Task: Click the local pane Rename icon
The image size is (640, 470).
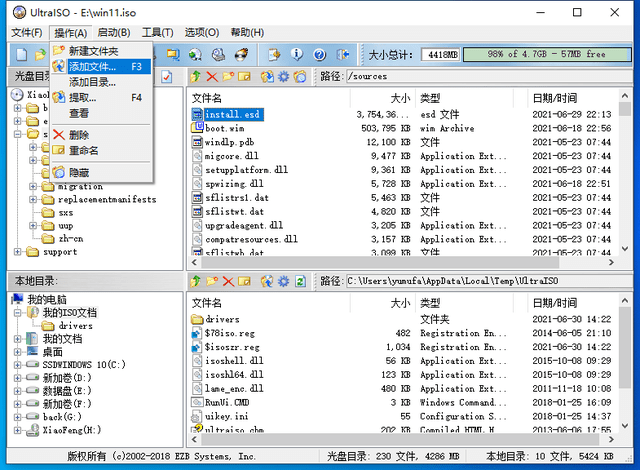Action: 244,281
